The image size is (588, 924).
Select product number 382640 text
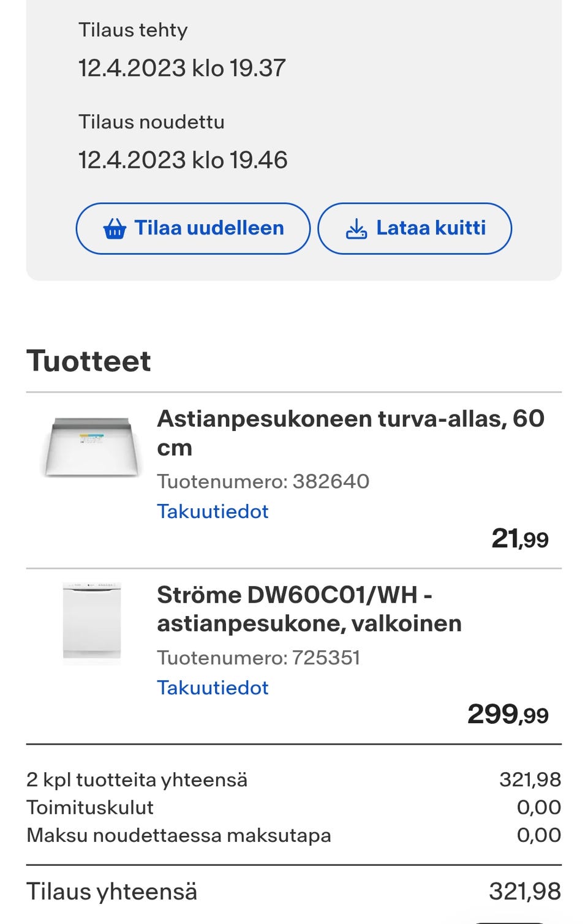(x=263, y=481)
